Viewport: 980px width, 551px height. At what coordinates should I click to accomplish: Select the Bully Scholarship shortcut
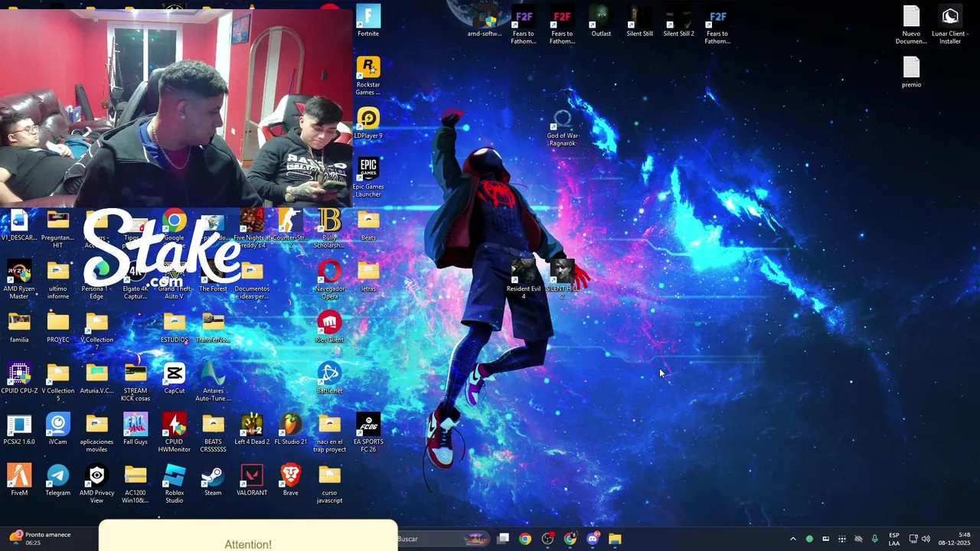pos(329,229)
